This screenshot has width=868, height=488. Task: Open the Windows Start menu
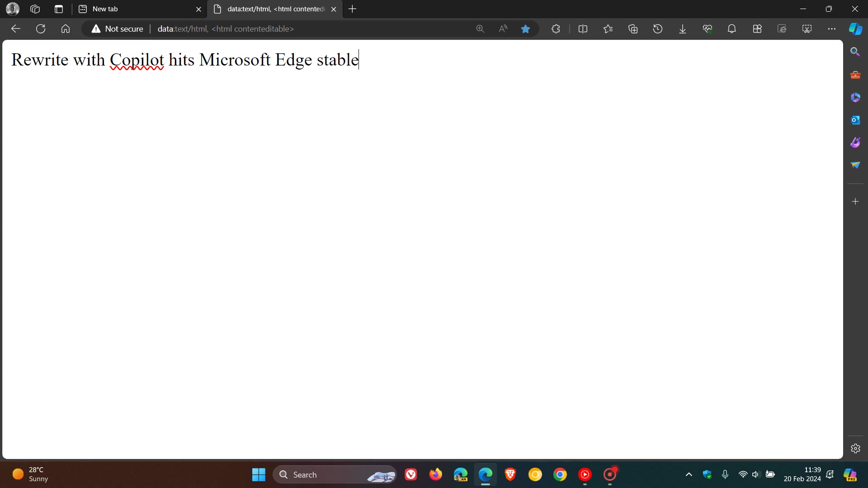coord(259,474)
